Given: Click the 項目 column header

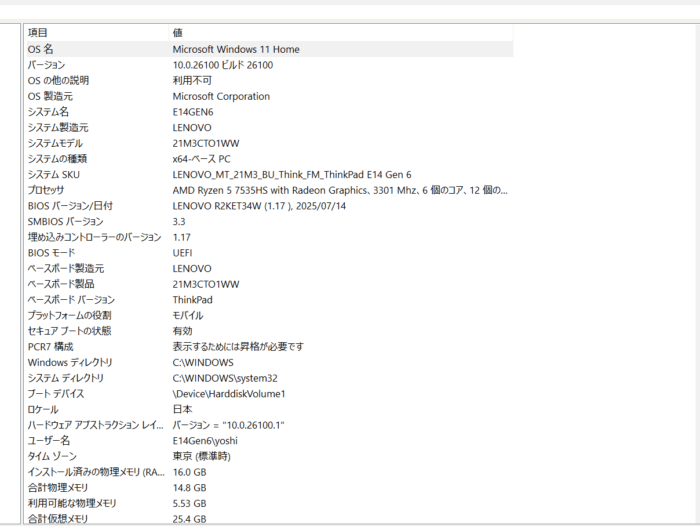Looking at the screenshot, I should tap(40, 33).
